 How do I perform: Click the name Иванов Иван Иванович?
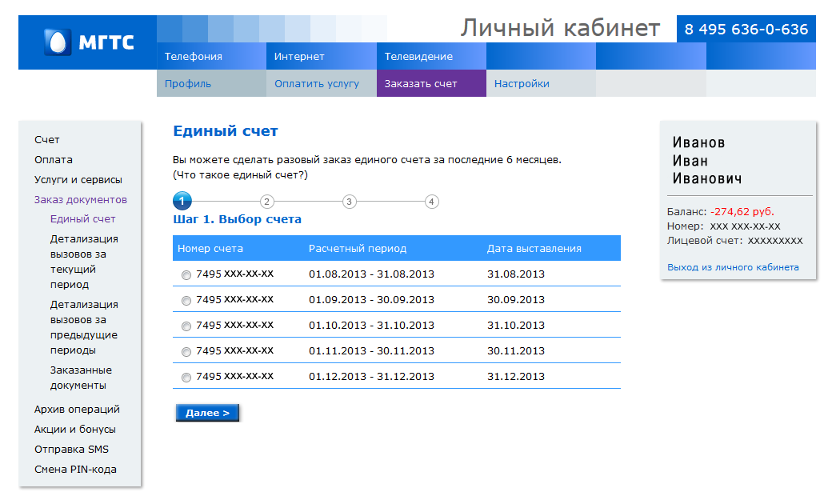pyautogui.click(x=707, y=160)
